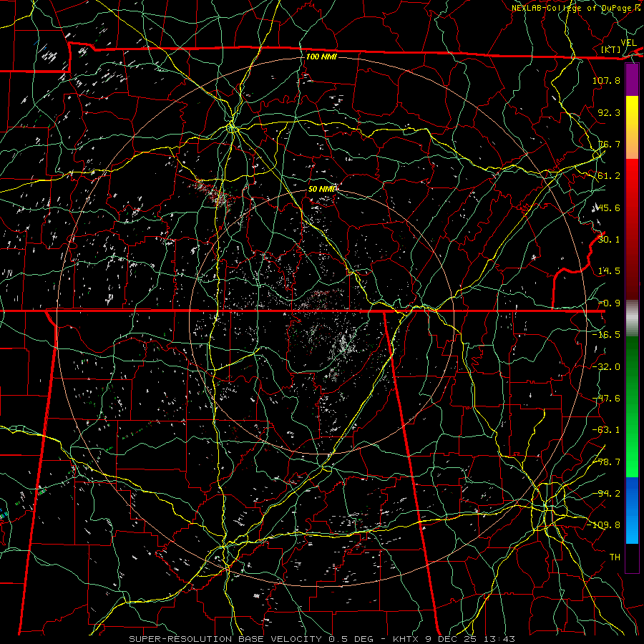Click the 107.8 velocity scale value

point(606,80)
